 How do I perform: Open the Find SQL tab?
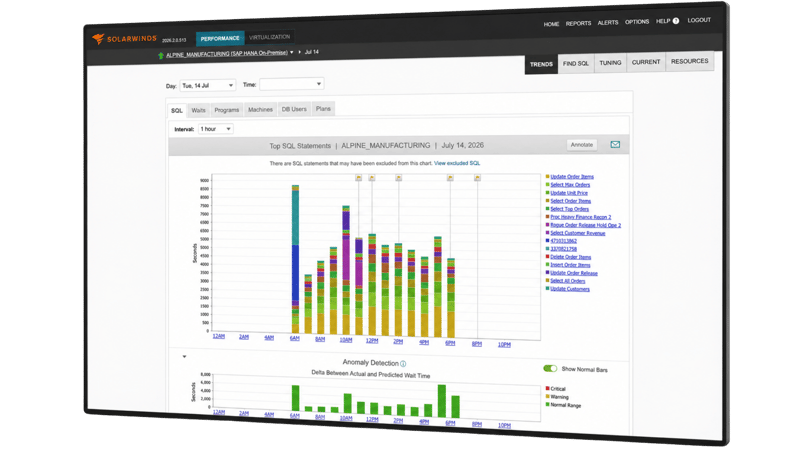tap(576, 63)
